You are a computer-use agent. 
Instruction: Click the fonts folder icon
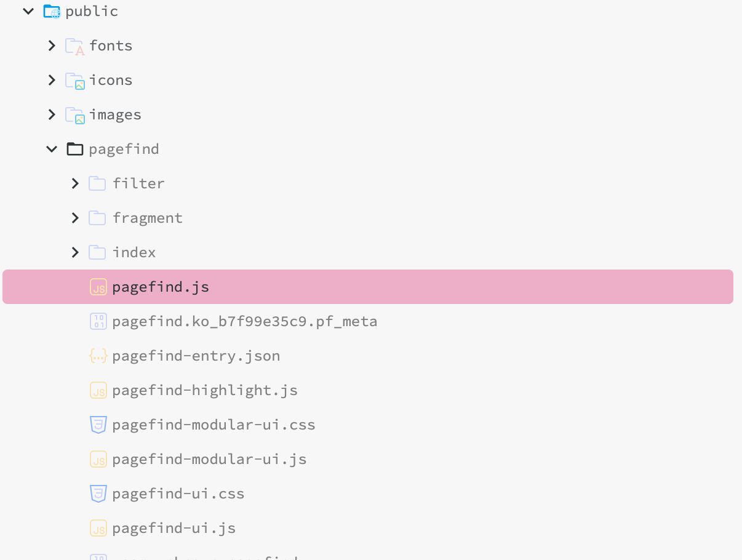click(x=74, y=46)
